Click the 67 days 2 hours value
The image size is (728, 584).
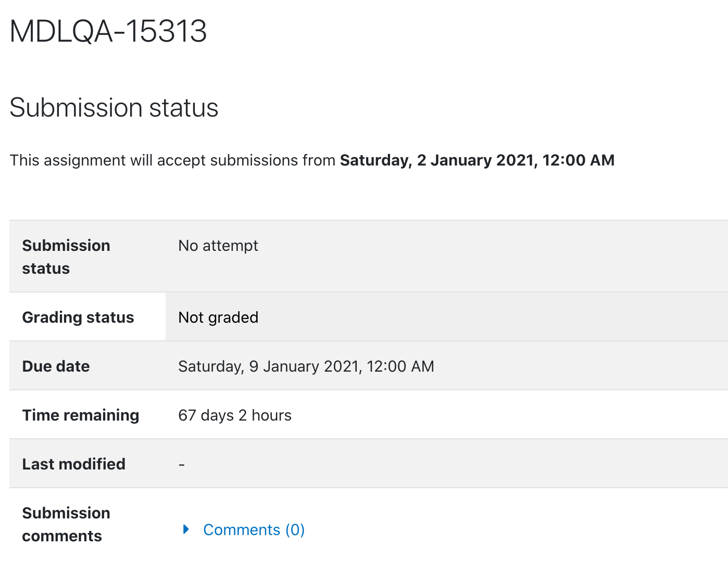(235, 415)
